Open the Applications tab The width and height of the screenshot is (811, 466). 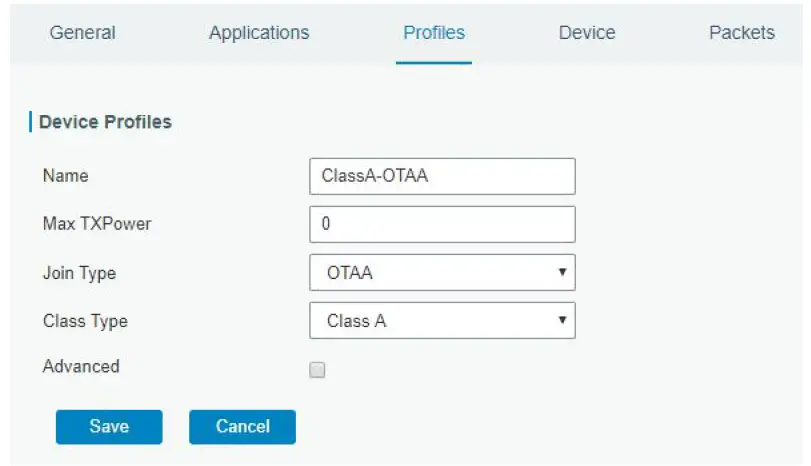tap(259, 33)
